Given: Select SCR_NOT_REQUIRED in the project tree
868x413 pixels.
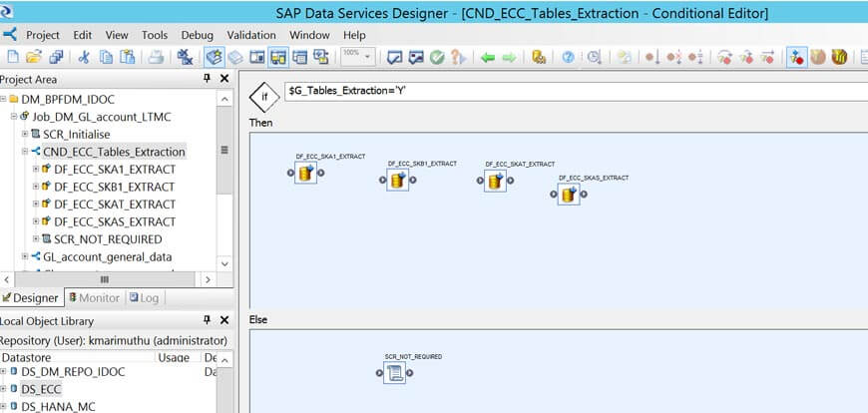Looking at the screenshot, I should [108, 239].
